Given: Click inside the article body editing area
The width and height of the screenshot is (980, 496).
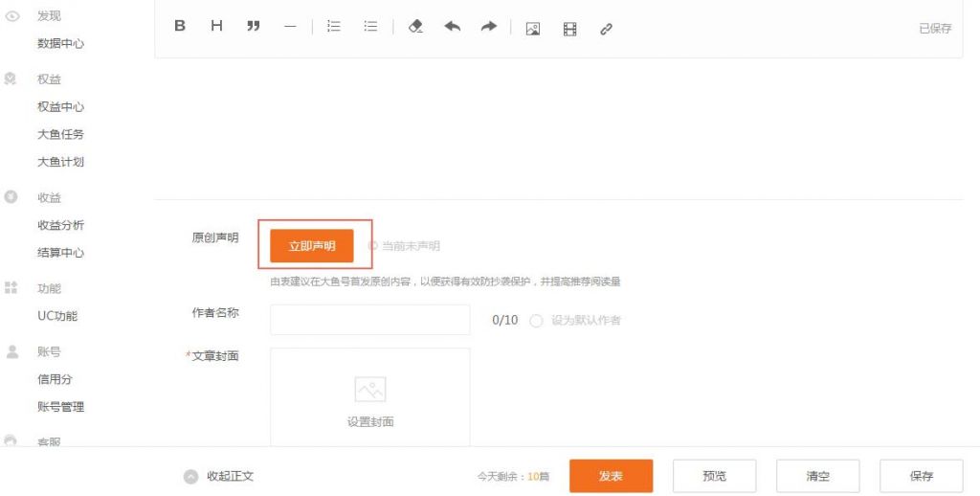Looking at the screenshot, I should 558,128.
